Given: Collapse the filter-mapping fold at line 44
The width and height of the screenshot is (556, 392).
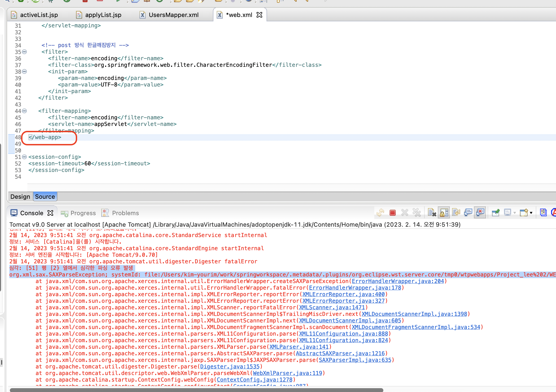Looking at the screenshot, I should pyautogui.click(x=24, y=111).
